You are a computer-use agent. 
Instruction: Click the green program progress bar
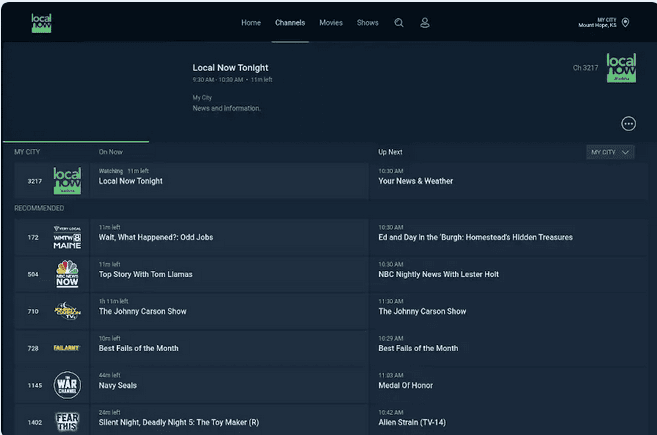point(76,142)
